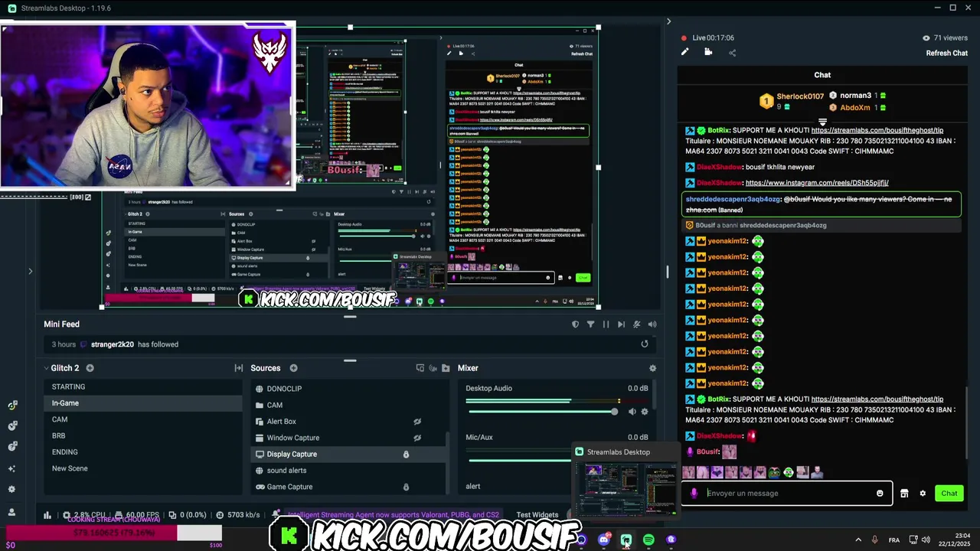Open chat settings gear beside Chat button
980x551 pixels.
pyautogui.click(x=923, y=493)
